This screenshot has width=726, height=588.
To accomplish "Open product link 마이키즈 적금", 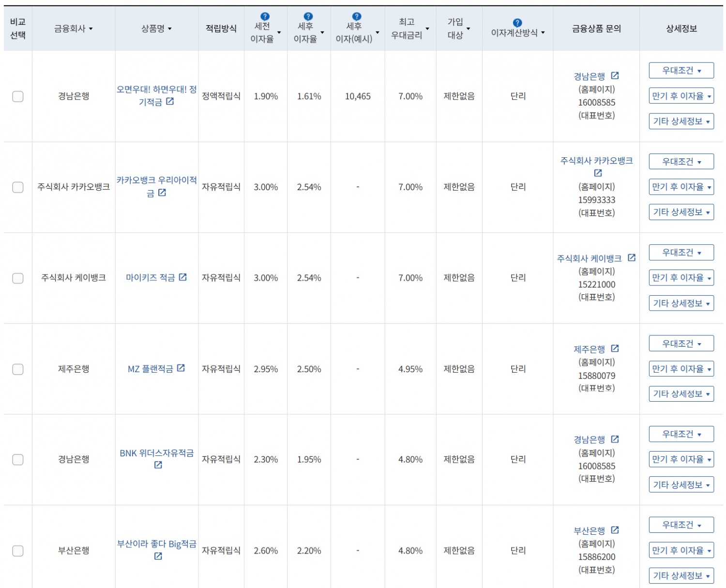I will (151, 278).
